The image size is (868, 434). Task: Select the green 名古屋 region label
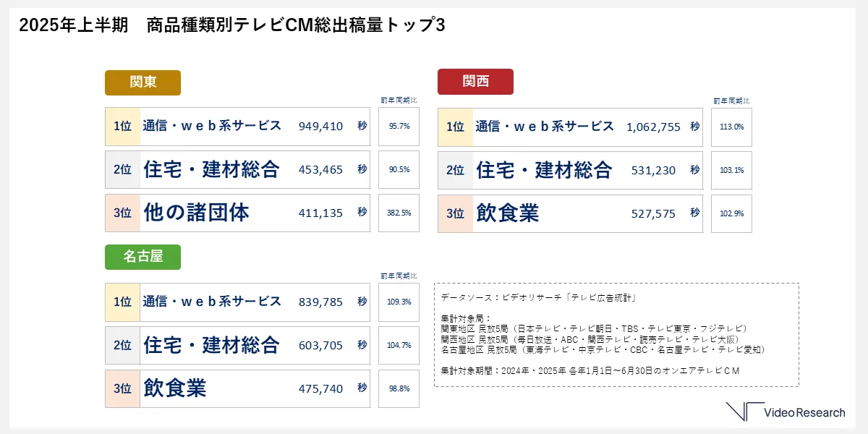click(x=142, y=257)
